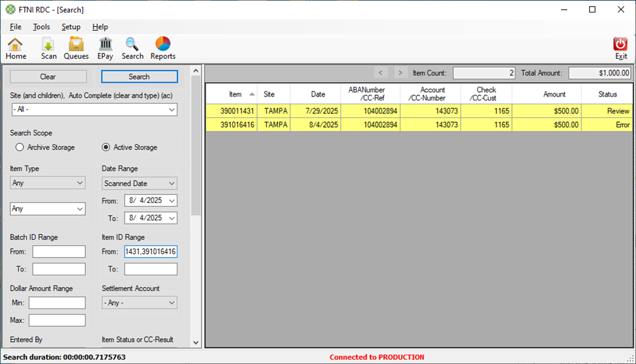636x364 pixels.
Task: Click the Dollar Amount Min input field
Action: click(57, 303)
